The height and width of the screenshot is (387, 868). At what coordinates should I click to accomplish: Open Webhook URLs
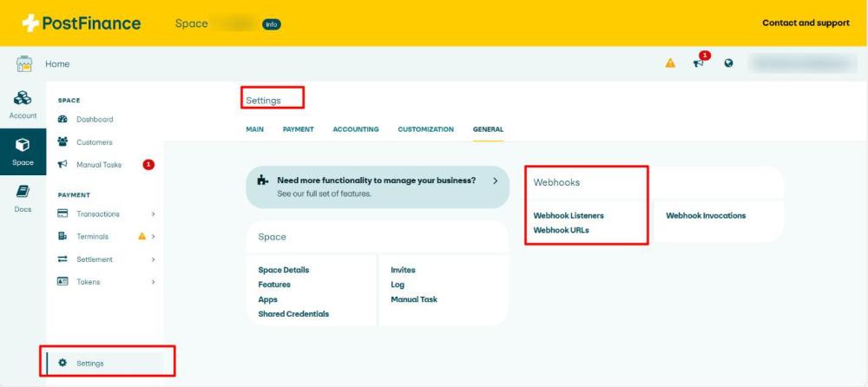click(x=561, y=230)
